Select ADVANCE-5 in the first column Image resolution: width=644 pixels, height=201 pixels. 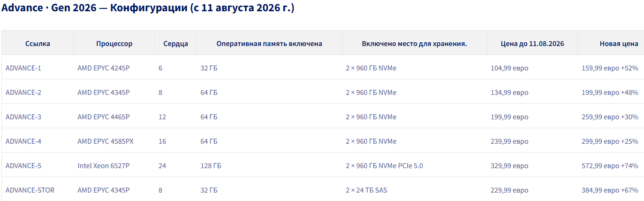pos(23,166)
